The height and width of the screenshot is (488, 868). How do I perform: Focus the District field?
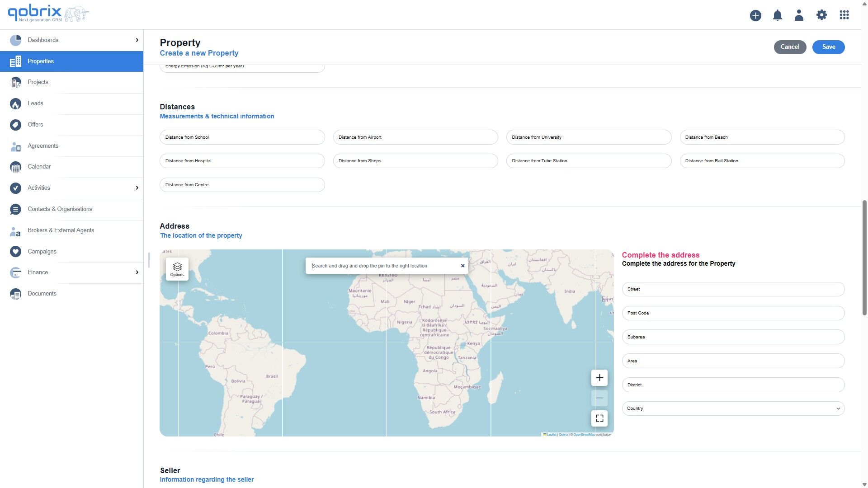733,385
